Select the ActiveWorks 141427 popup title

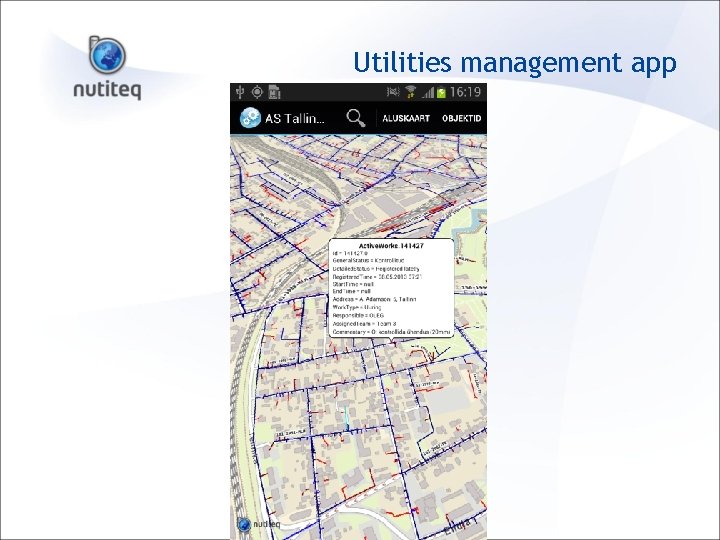391,246
